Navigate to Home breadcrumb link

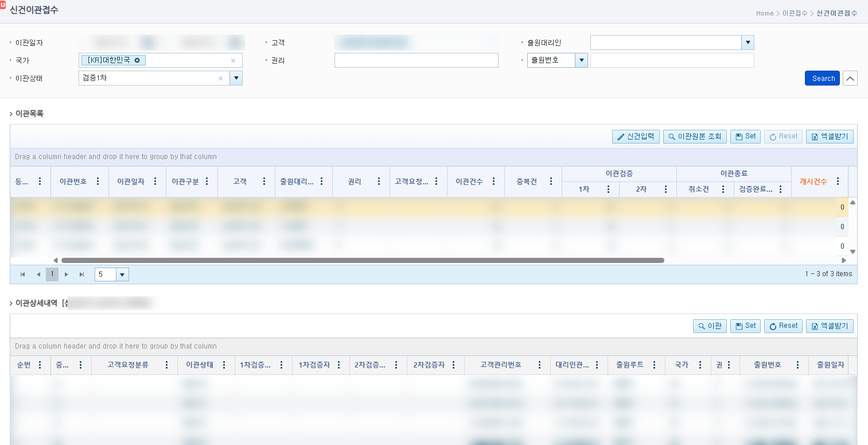click(x=764, y=13)
